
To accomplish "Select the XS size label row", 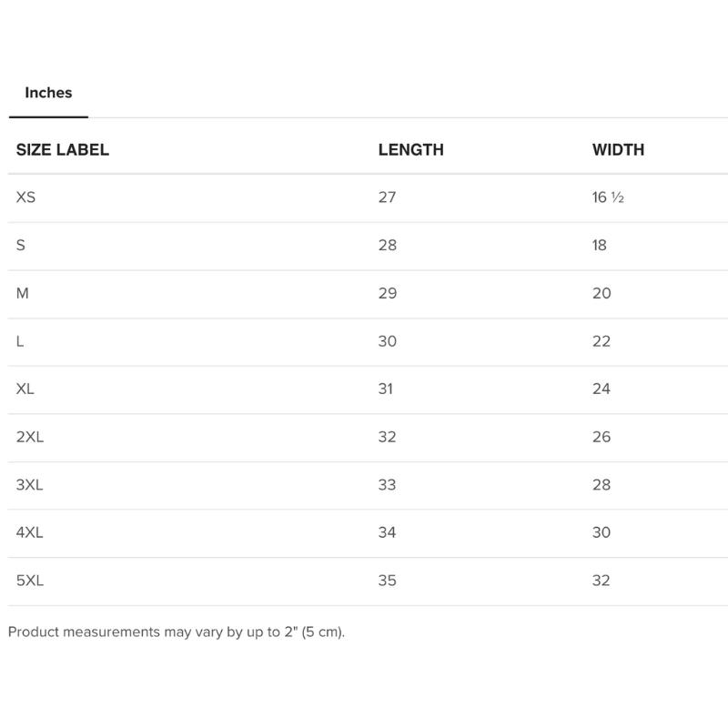I will point(26,197).
